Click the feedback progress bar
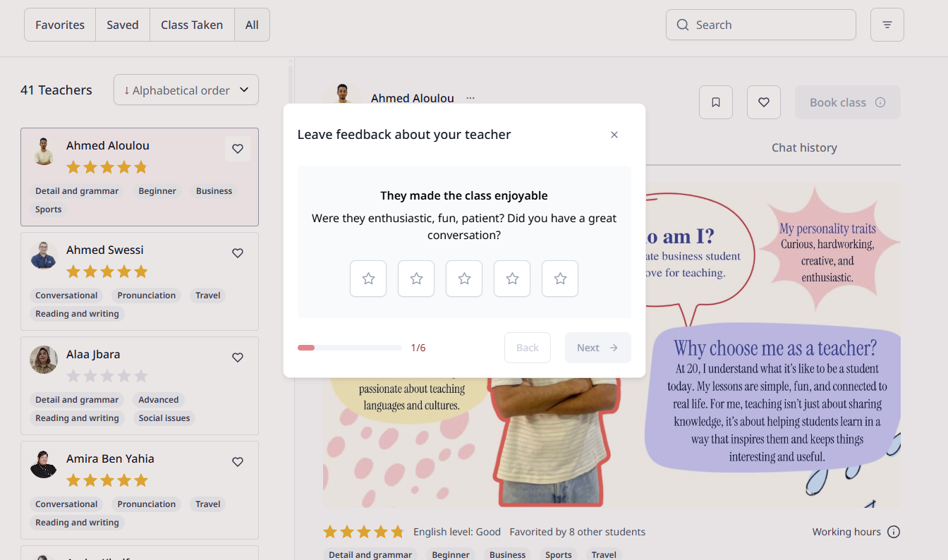The image size is (948, 560). [x=350, y=348]
